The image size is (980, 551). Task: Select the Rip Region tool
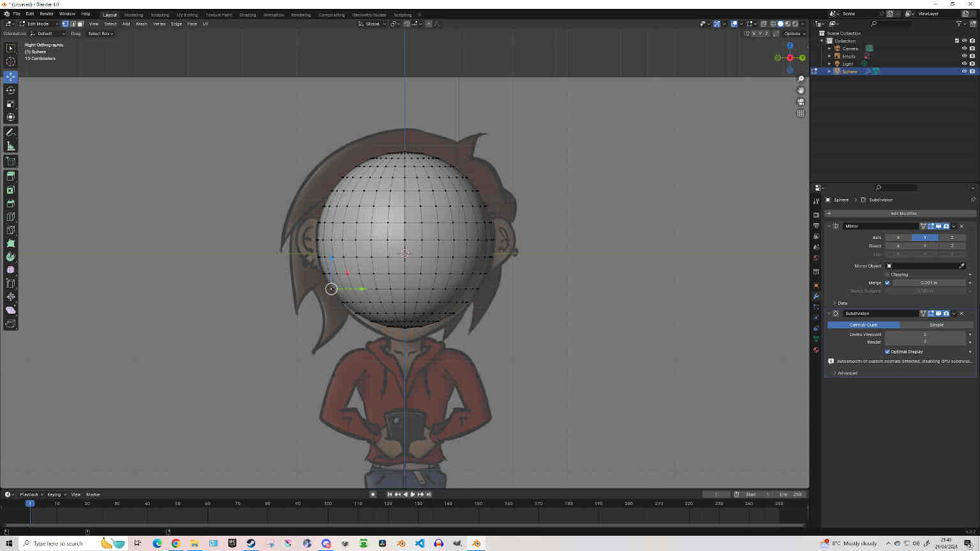point(11,324)
